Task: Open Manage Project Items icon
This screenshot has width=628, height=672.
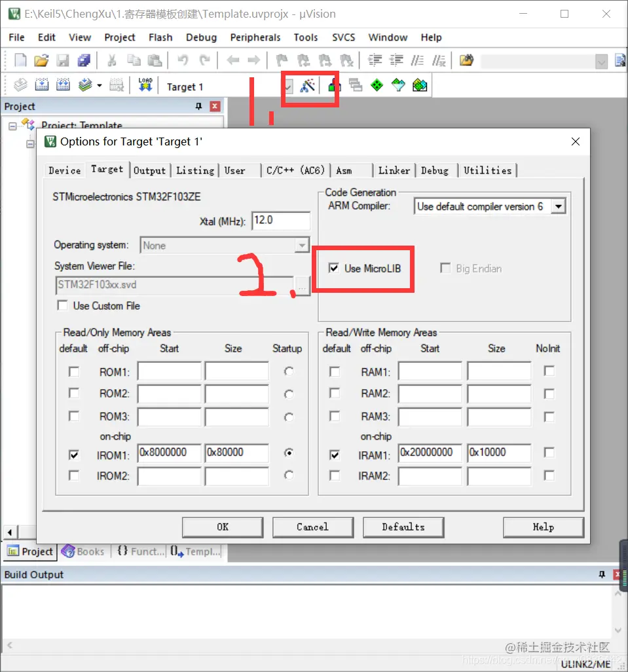Action: point(334,86)
